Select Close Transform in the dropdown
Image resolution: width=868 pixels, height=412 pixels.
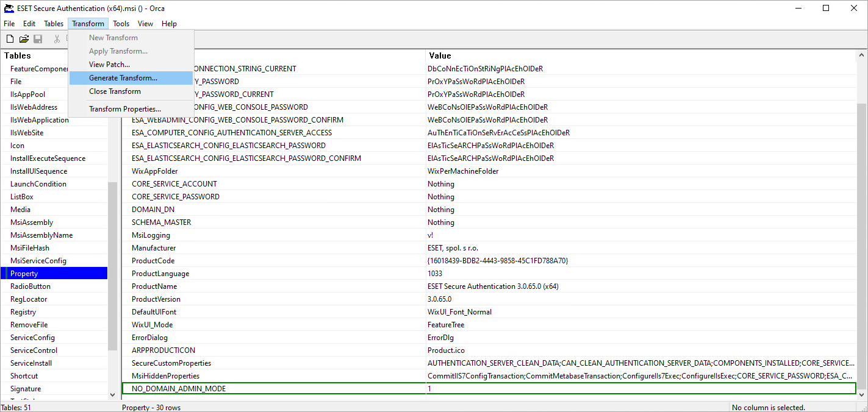[x=115, y=91]
